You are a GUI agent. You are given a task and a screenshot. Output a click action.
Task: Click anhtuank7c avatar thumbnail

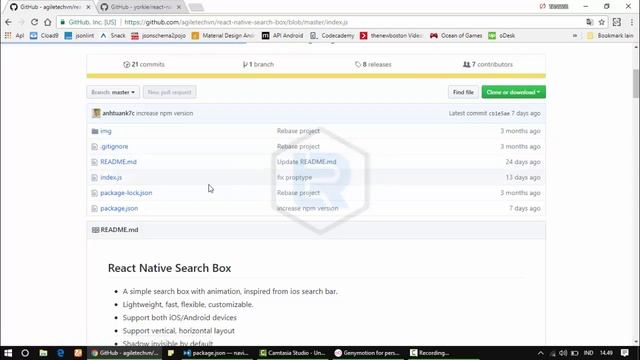[96, 113]
